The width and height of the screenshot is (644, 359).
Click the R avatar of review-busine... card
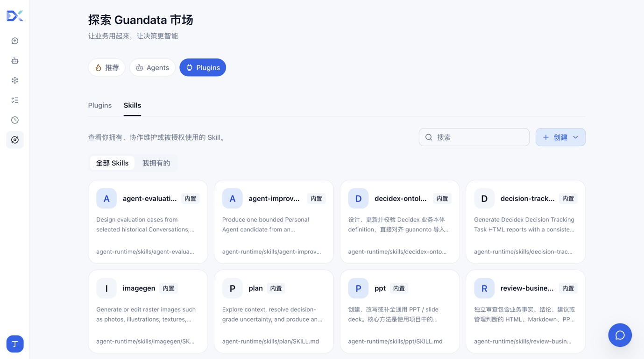[484, 288]
